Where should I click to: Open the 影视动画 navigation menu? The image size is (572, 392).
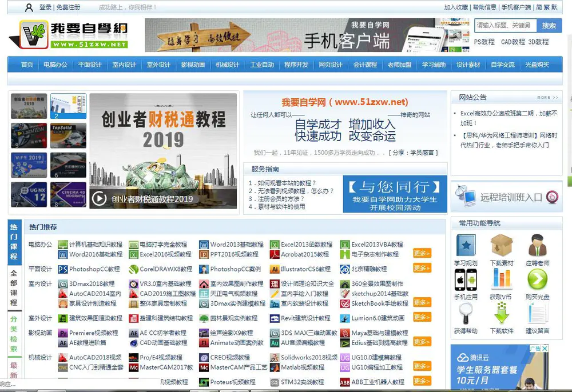point(193,65)
